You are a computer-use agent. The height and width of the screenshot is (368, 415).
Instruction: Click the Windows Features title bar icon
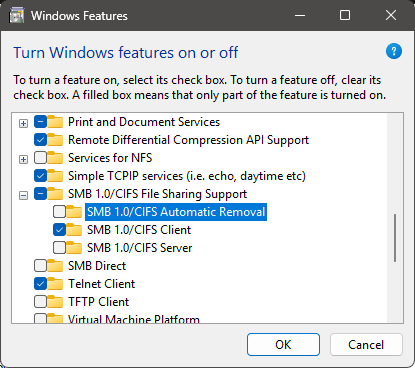17,15
